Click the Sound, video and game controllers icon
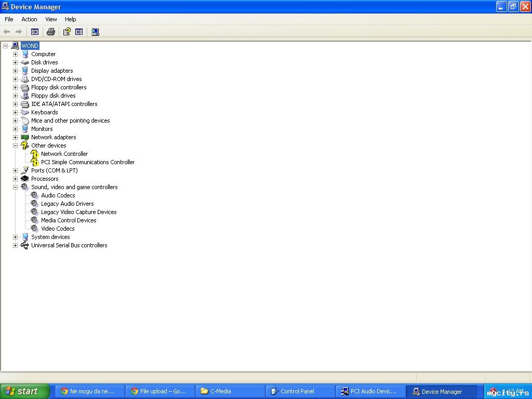This screenshot has height=399, width=532. 25,187
